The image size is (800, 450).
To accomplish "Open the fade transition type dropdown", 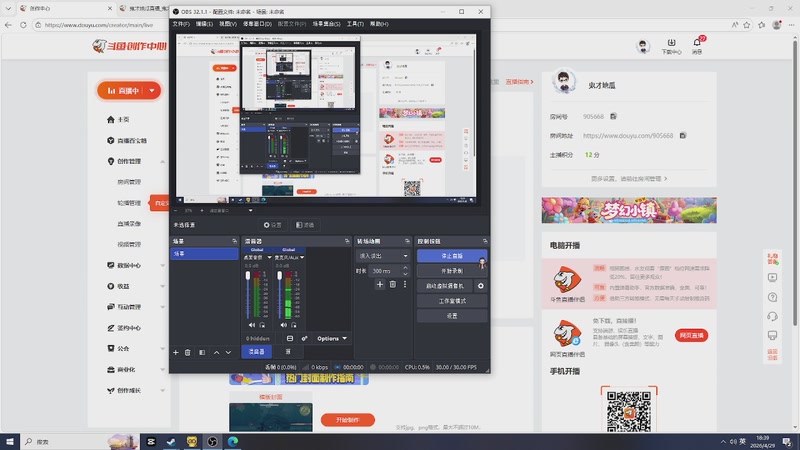I will point(383,256).
